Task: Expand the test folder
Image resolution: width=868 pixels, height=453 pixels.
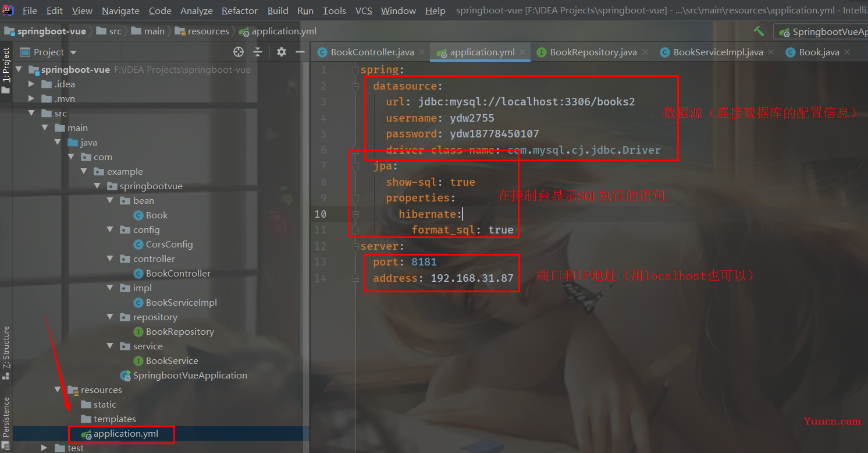Action: pyautogui.click(x=45, y=448)
